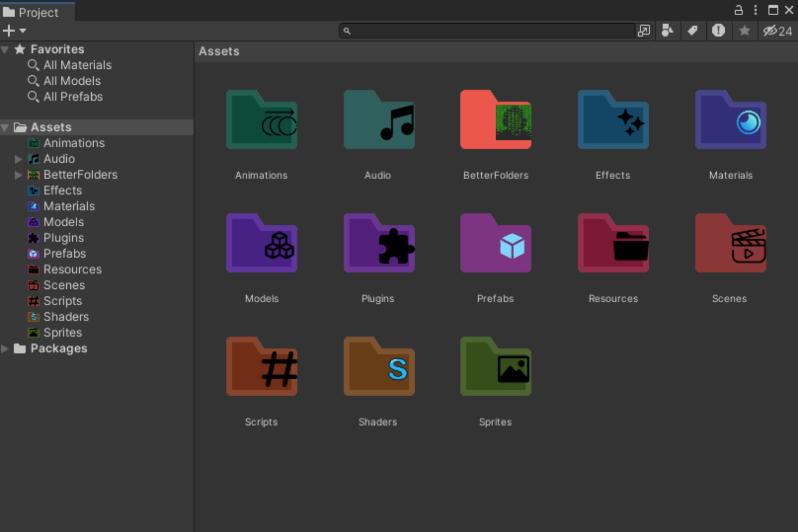Click the Assets breadcrumb header
The height and width of the screenshot is (532, 798).
click(x=219, y=51)
